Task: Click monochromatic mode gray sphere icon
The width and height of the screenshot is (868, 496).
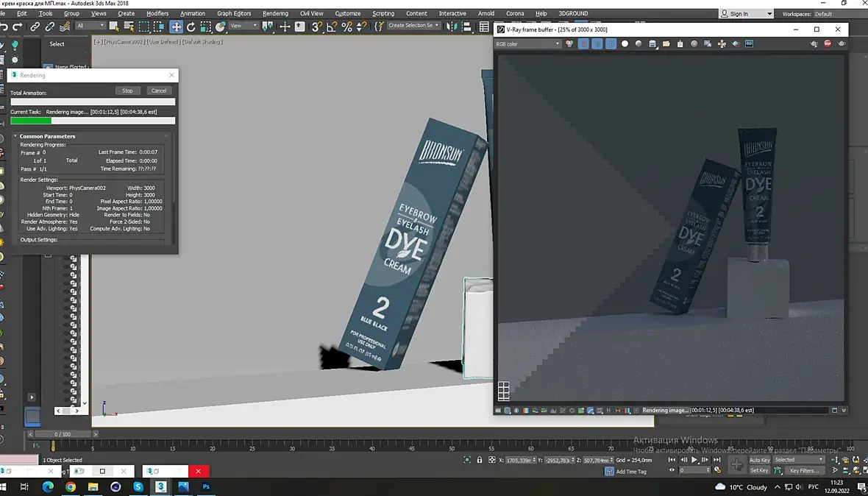Action: coord(638,43)
